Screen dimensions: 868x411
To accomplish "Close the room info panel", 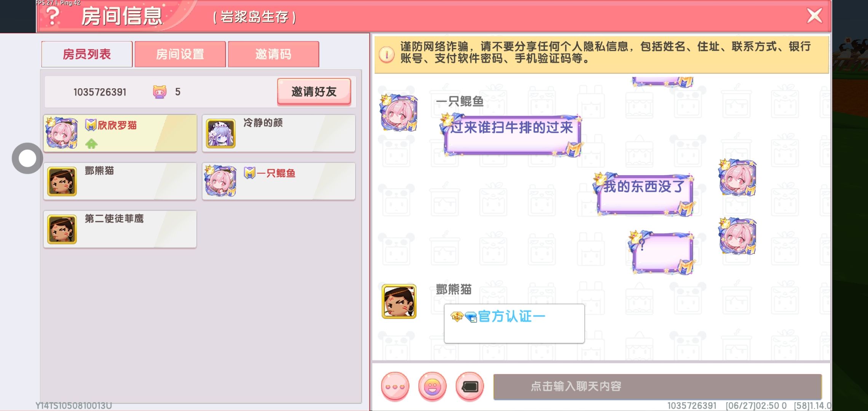I will pyautogui.click(x=814, y=16).
